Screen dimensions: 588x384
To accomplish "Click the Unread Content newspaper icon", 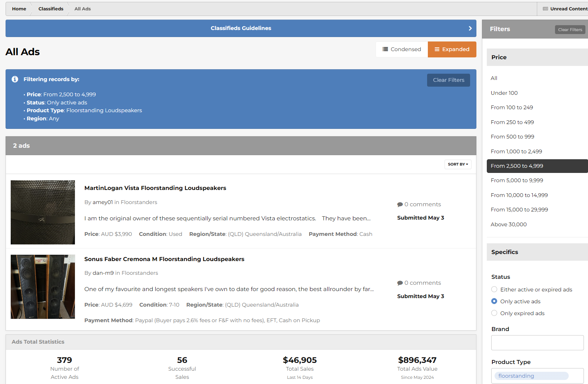I will coord(545,9).
